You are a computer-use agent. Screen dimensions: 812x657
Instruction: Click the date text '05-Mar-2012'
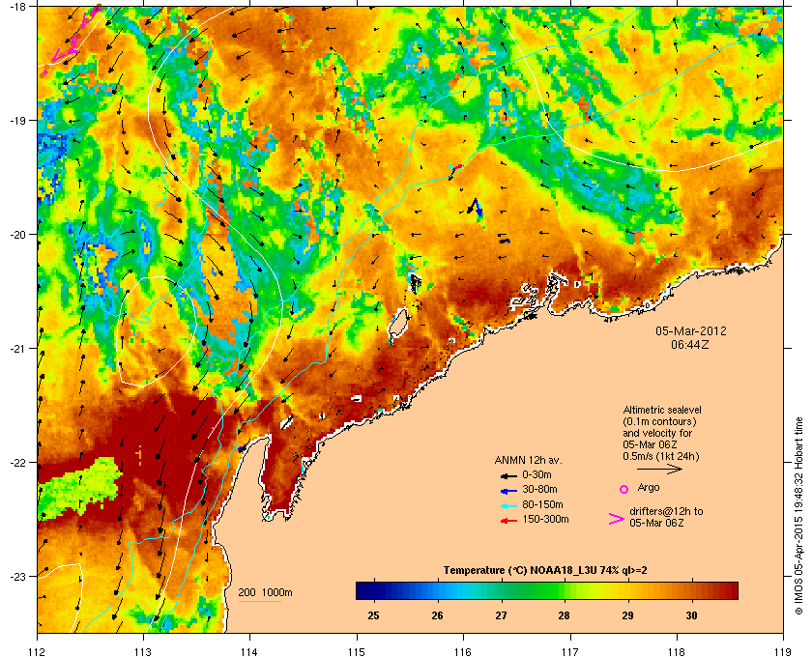691,330
